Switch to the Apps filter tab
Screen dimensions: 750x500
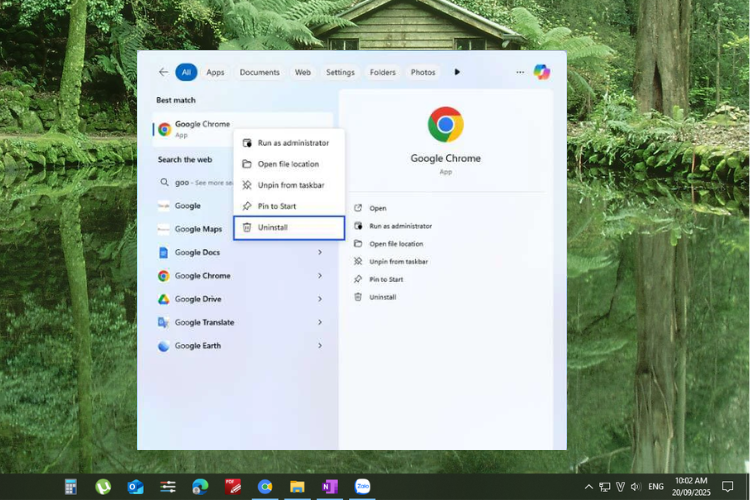(x=215, y=72)
